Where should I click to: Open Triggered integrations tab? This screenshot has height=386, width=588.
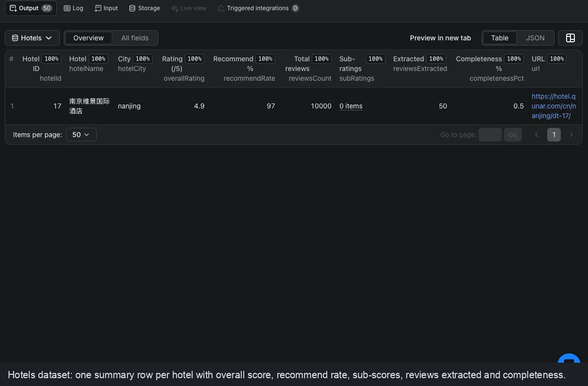pos(258,8)
